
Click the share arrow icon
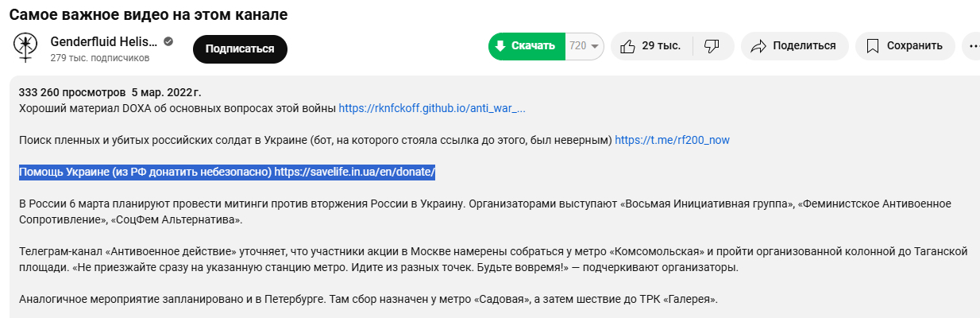coord(758,46)
